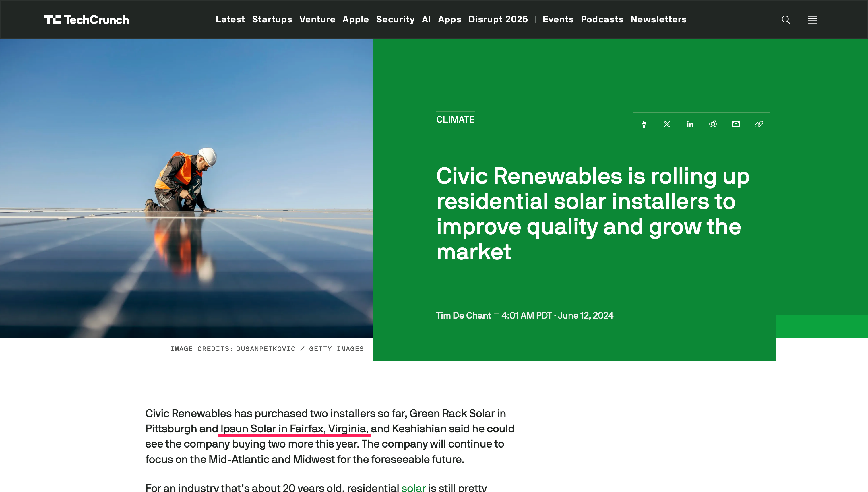Share article on Reddit

pos(713,124)
